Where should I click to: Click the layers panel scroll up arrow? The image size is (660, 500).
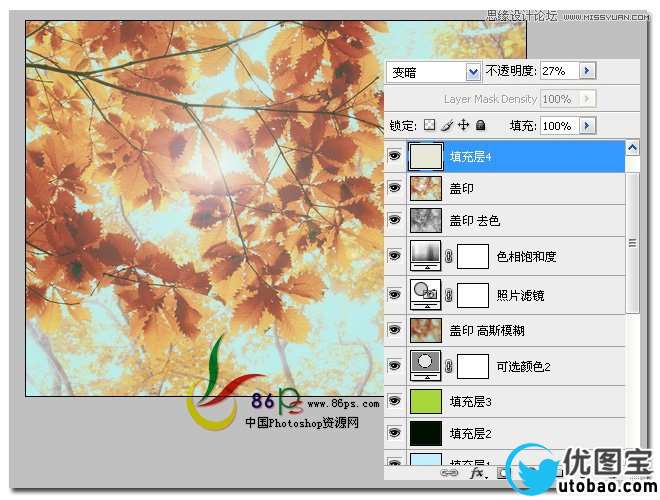pos(632,148)
